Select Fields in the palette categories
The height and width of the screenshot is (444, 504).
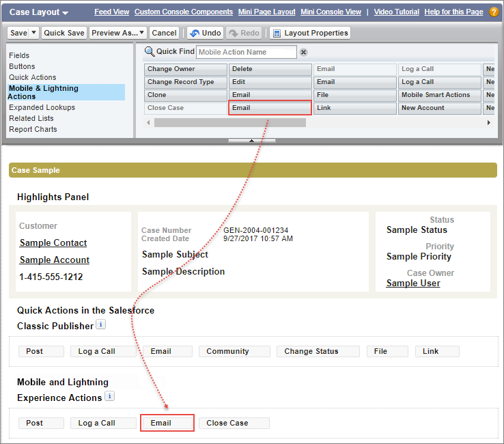pos(19,55)
